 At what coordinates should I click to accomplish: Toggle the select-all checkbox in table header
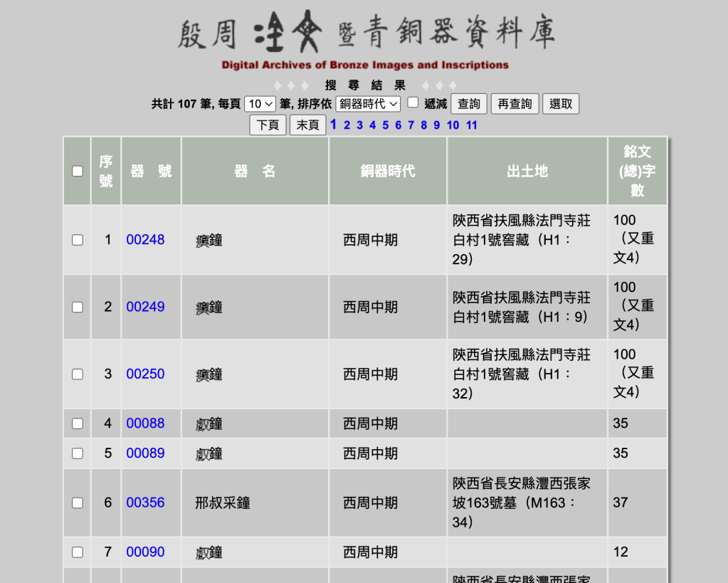click(78, 171)
